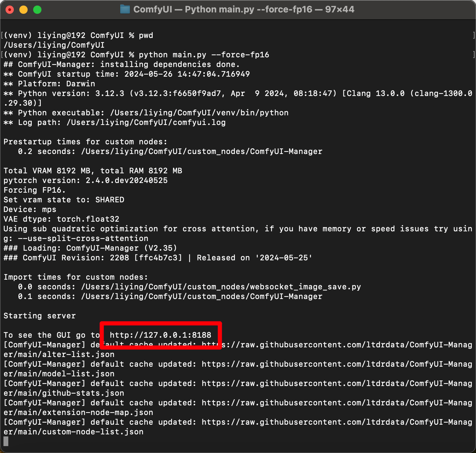Click the terminal cursor block at bottom

pyautogui.click(x=6, y=441)
